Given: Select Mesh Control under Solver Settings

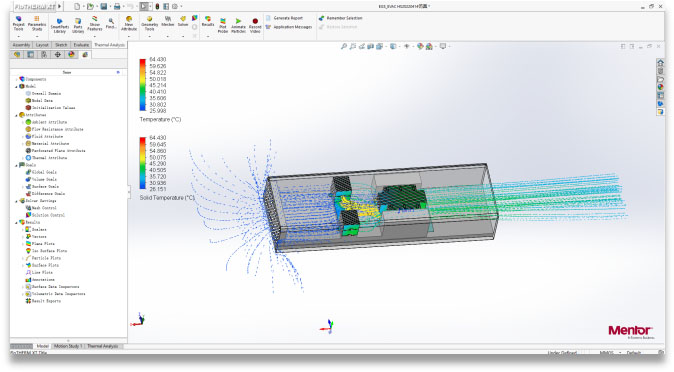Looking at the screenshot, I should (x=41, y=208).
